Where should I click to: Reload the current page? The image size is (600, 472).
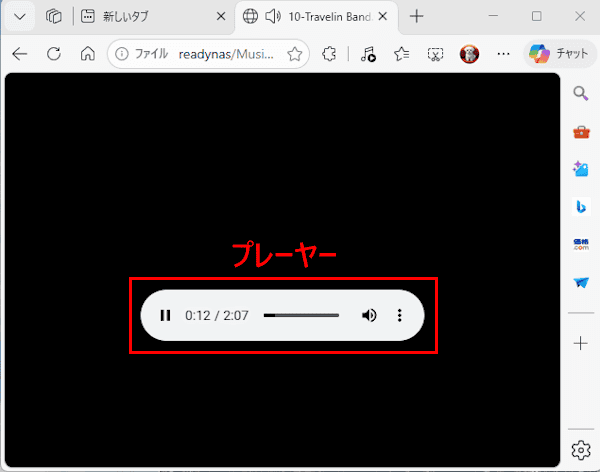[x=54, y=54]
